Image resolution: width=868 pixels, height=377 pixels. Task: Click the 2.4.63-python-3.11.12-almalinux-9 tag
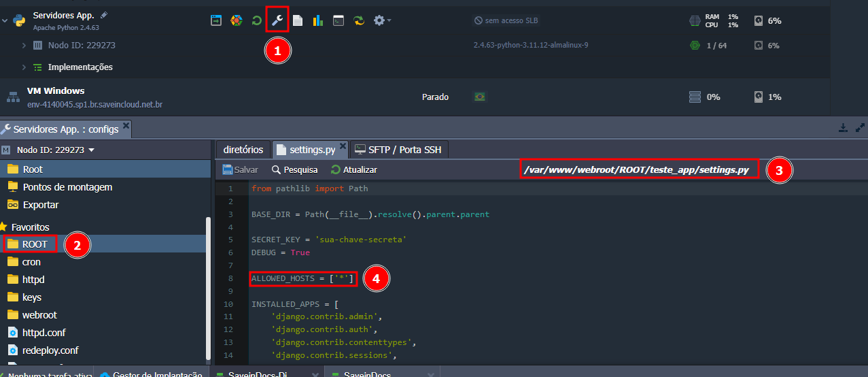(x=531, y=45)
